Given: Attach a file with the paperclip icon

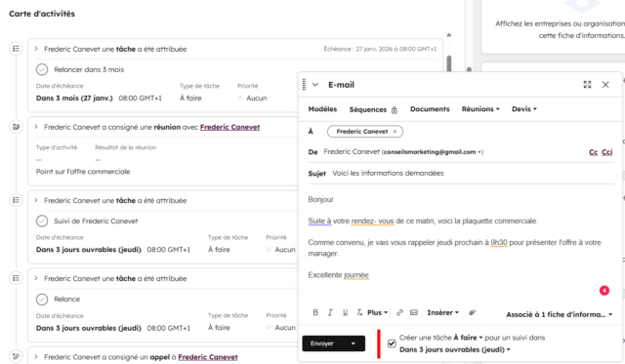Looking at the screenshot, I should pos(472,312).
